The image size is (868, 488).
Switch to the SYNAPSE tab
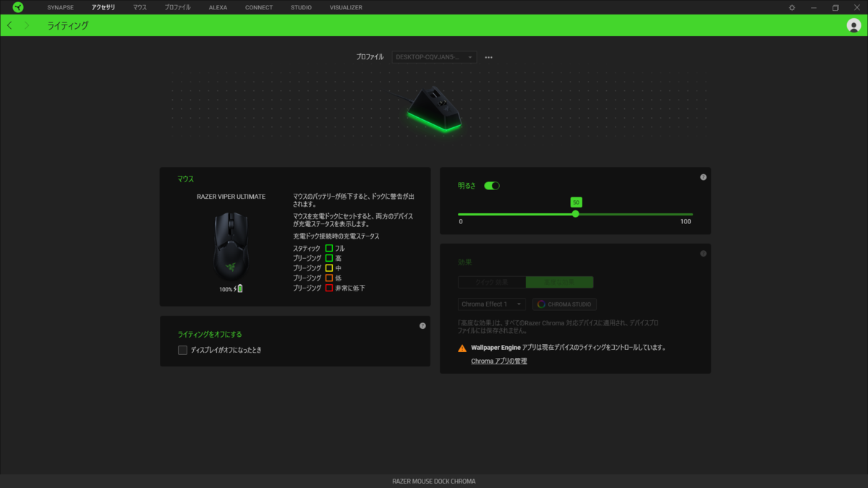pos(61,7)
